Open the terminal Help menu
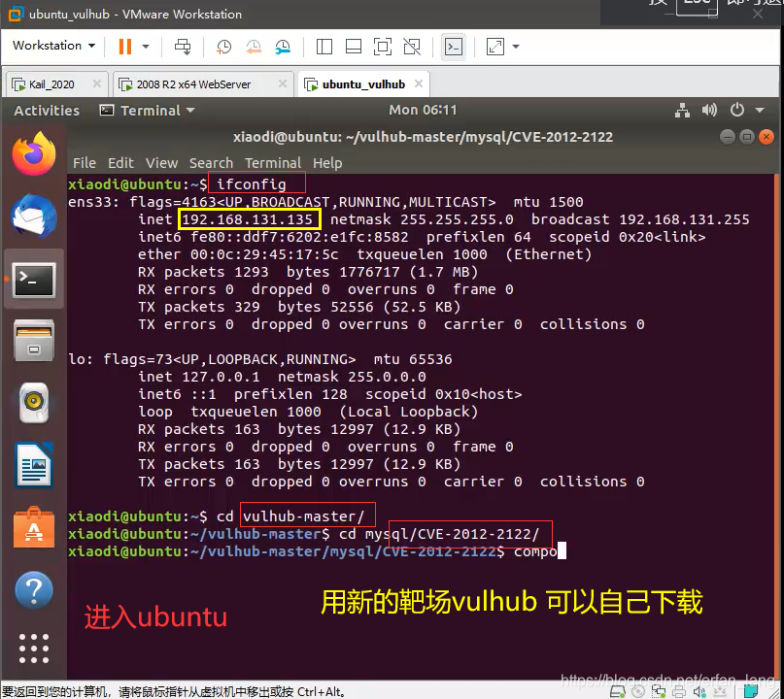 point(327,163)
